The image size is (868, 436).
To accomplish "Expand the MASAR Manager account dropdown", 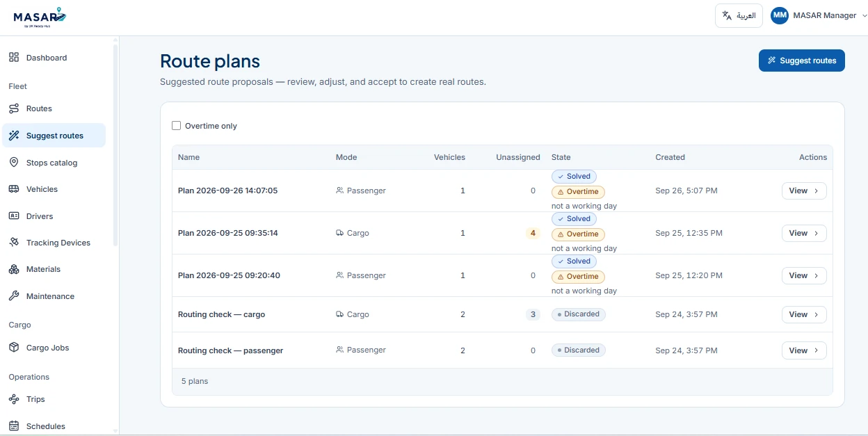I will coord(820,15).
